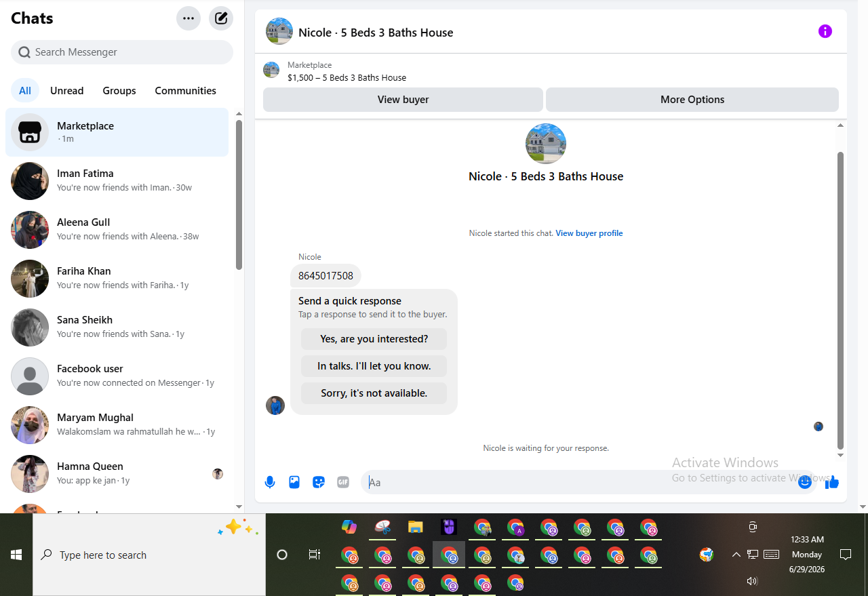
Task: Click the house avatar in conversation header
Action: [279, 31]
